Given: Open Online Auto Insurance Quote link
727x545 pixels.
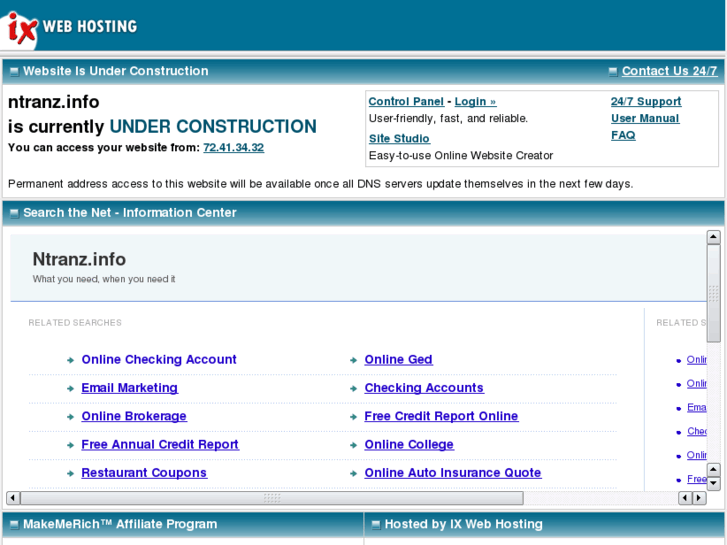Looking at the screenshot, I should pyautogui.click(x=453, y=473).
